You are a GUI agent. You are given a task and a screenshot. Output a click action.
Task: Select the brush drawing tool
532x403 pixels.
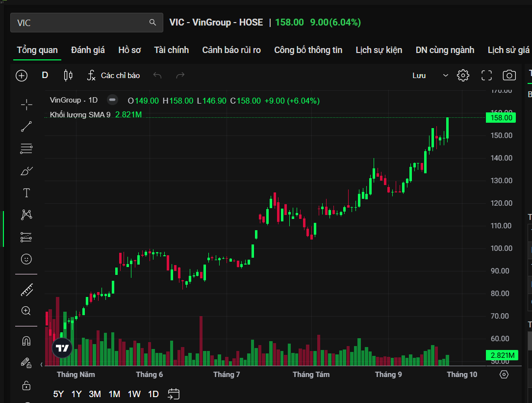coord(26,171)
